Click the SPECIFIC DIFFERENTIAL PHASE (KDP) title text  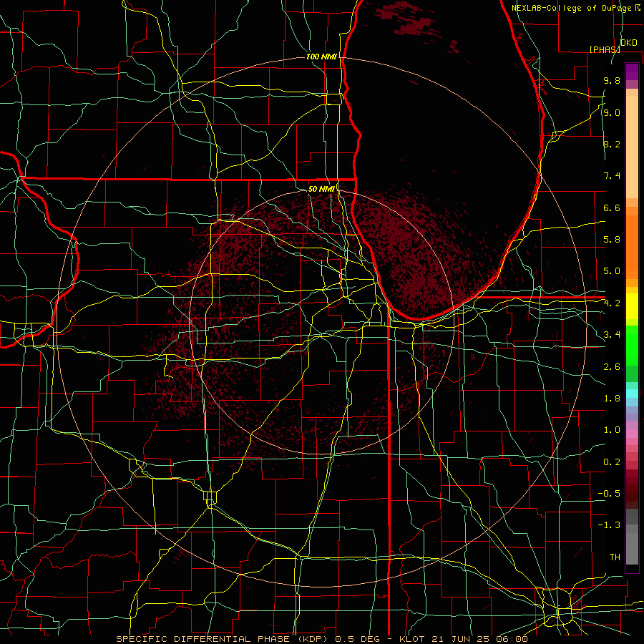224,639
